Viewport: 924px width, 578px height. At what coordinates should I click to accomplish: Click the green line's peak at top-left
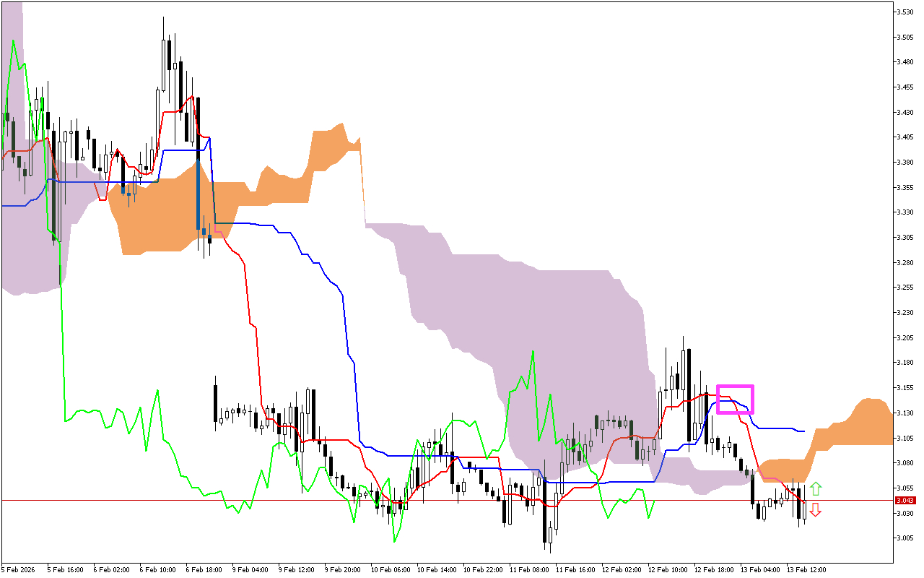[x=13, y=42]
